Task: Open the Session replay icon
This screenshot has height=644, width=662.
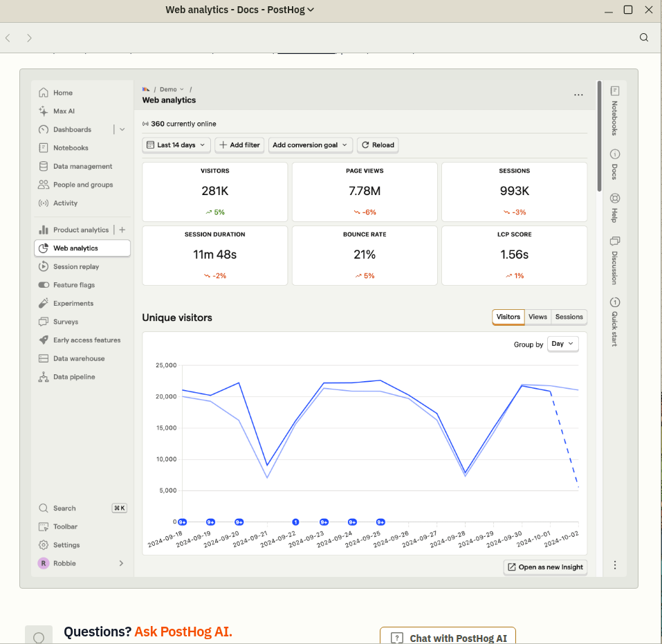Action: click(43, 266)
